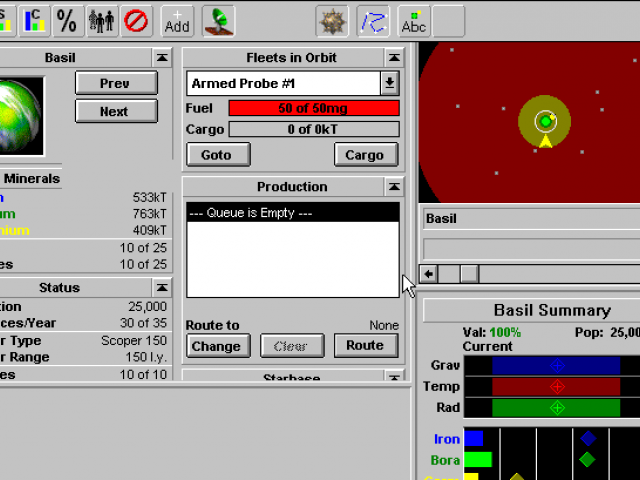Click the Cargo transfer button
640x480 pixels.
pos(366,155)
